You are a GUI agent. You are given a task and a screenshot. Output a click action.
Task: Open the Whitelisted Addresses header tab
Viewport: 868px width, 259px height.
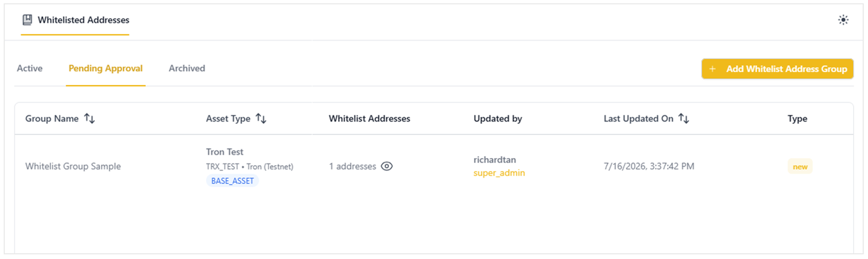(75, 20)
